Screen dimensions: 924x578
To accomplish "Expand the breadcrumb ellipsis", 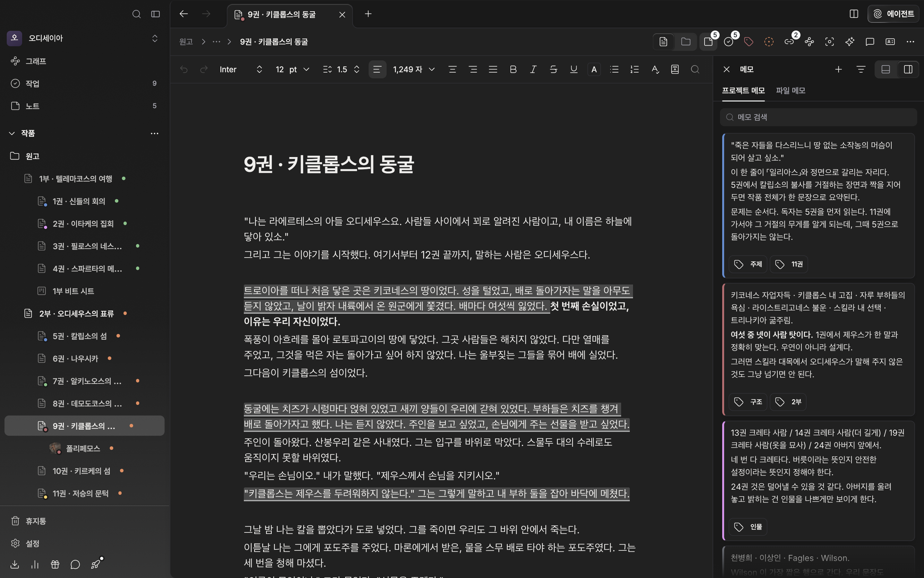I will [217, 42].
